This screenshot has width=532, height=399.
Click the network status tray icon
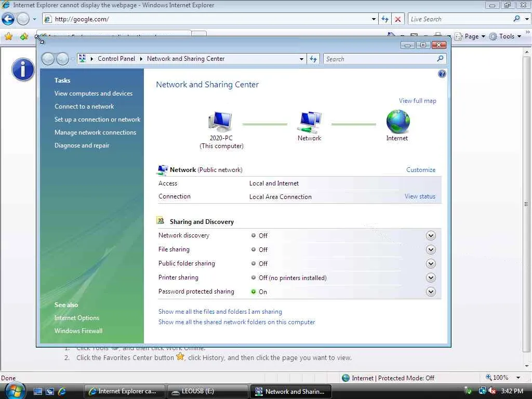[482, 391]
